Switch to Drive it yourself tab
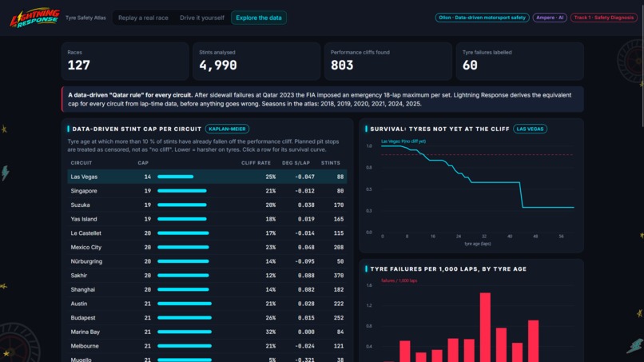Screen dimensions: 644x362 click(202, 18)
